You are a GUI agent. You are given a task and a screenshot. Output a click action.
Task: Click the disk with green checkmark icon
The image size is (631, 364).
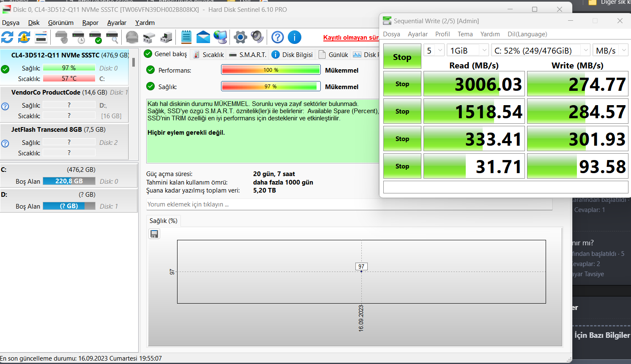(x=96, y=37)
